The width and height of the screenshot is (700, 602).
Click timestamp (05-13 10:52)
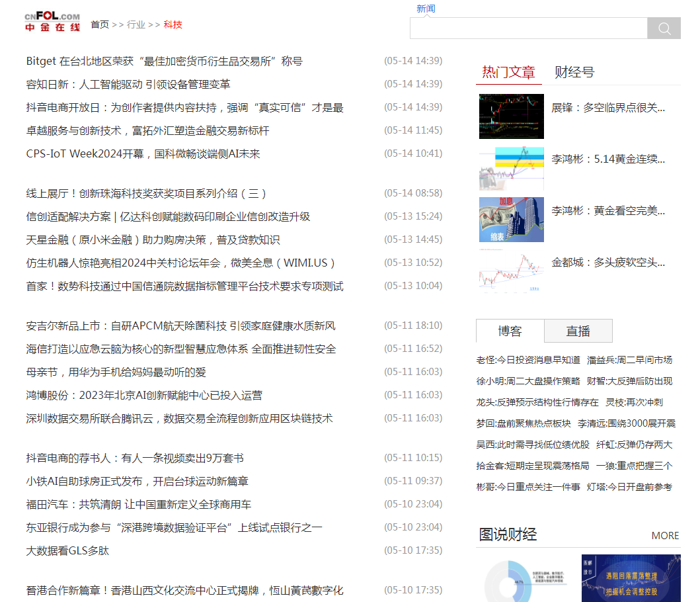coord(413,263)
